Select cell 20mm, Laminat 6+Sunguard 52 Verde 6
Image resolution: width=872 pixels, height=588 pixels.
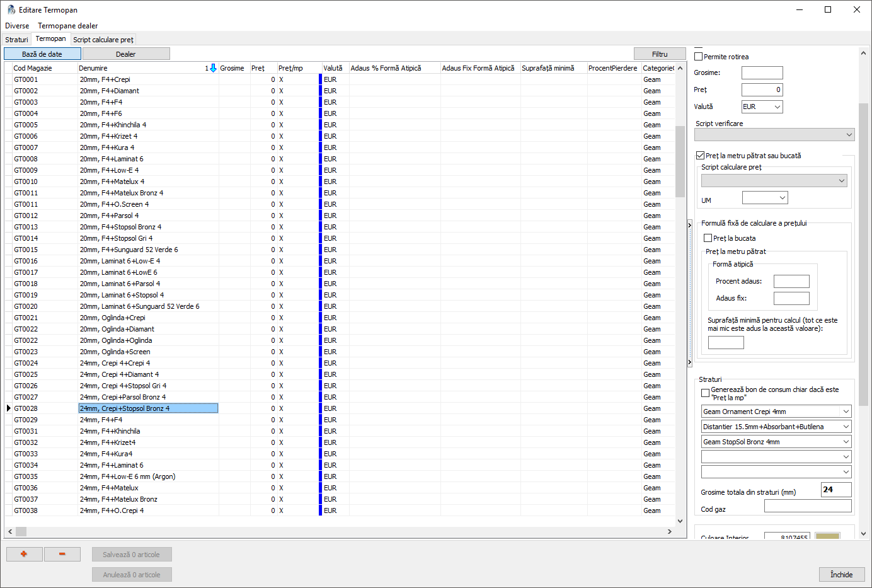tap(148, 306)
